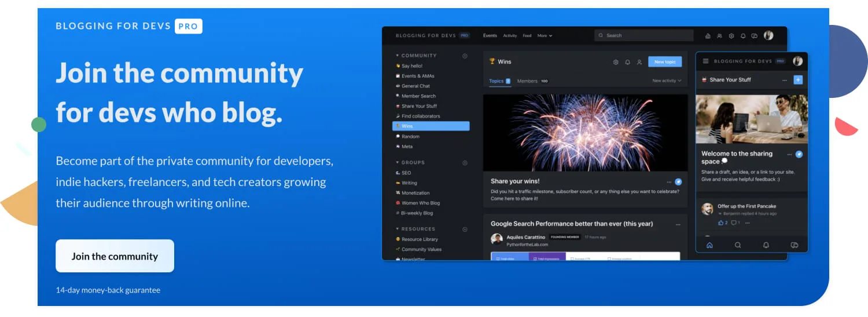Open the PythonfortheLab.com link
The image size is (868, 317).
point(528,245)
